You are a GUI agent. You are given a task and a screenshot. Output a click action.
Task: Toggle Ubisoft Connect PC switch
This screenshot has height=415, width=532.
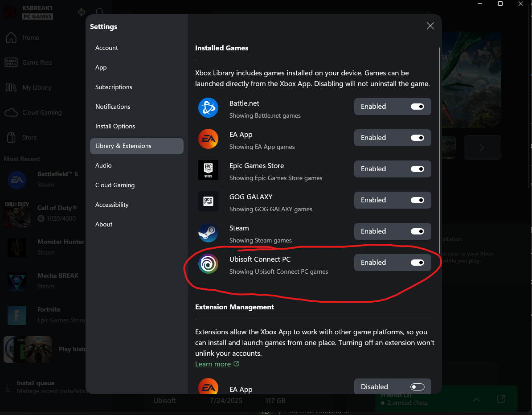pos(417,263)
